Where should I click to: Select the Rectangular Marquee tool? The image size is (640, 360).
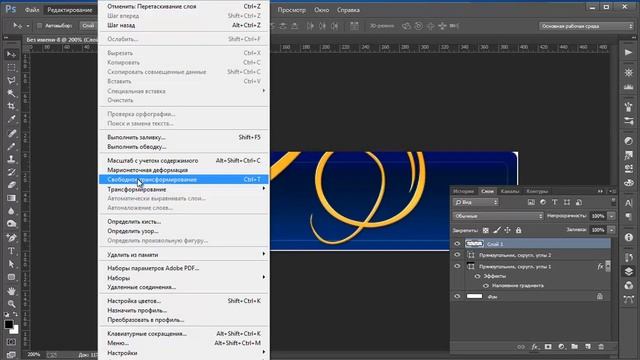click(11, 67)
